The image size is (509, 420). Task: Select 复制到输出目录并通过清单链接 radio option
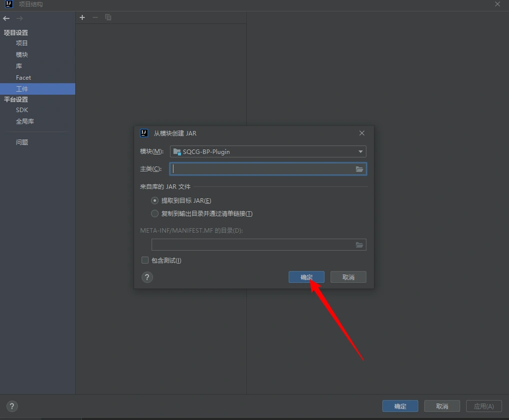[x=155, y=214]
